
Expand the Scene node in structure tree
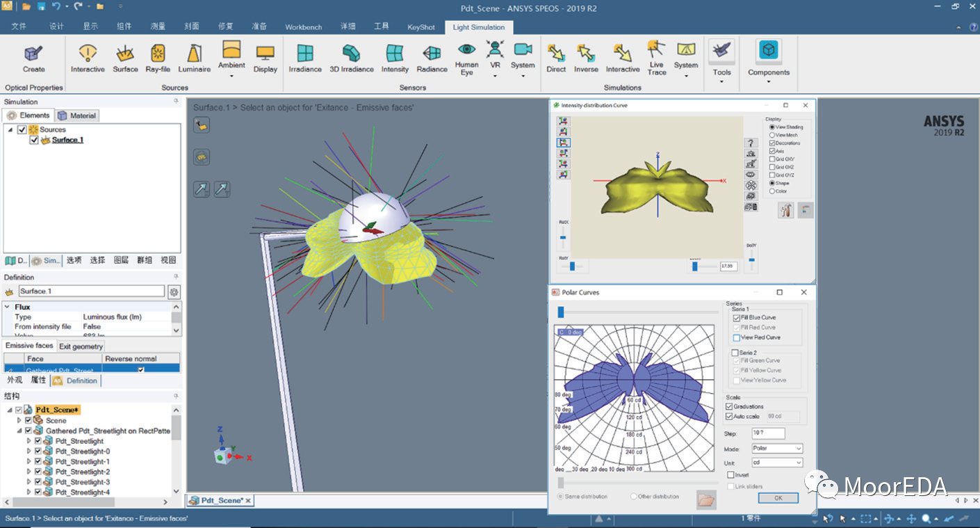coord(19,420)
